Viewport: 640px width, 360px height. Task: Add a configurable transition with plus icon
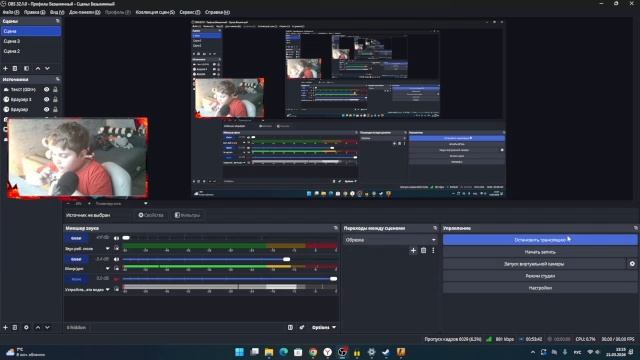[413, 250]
